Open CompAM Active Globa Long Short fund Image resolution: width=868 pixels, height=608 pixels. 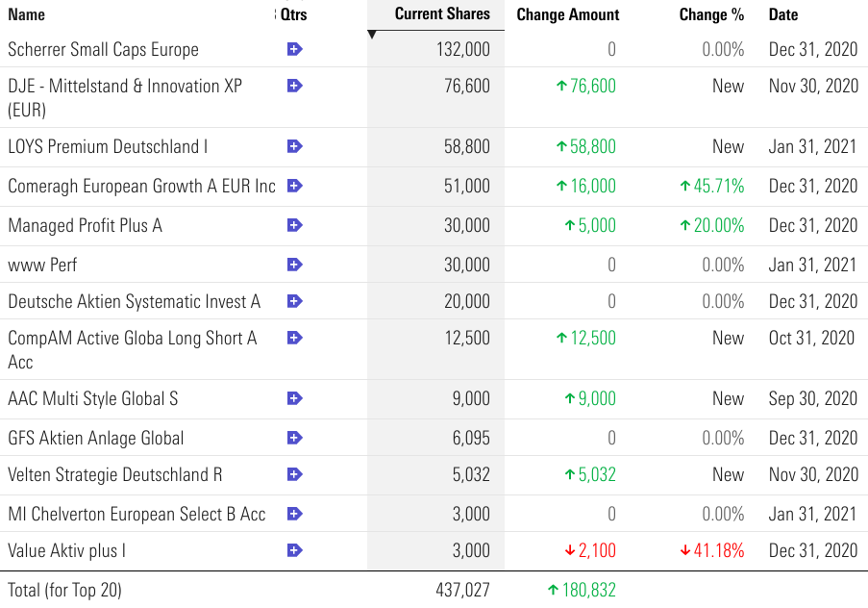(132, 338)
